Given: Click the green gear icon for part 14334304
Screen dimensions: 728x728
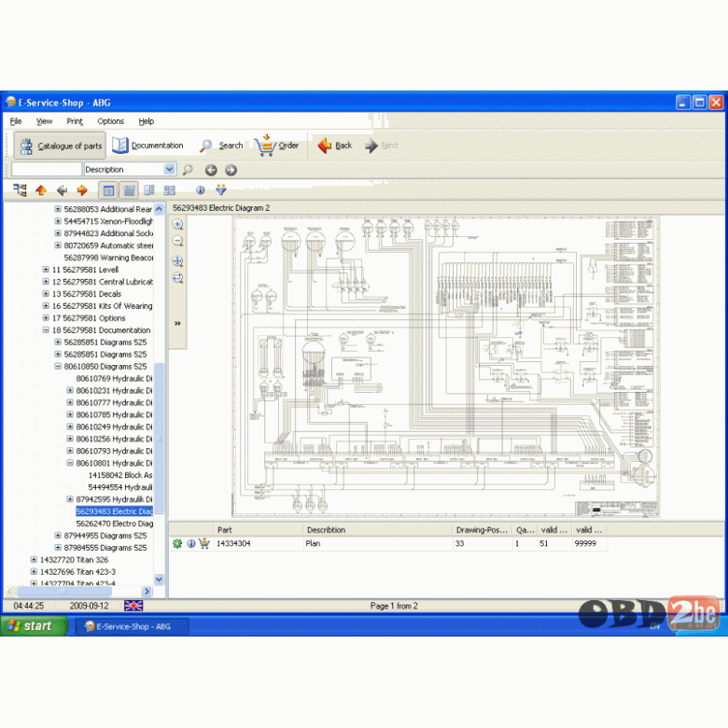Looking at the screenshot, I should 177,543.
